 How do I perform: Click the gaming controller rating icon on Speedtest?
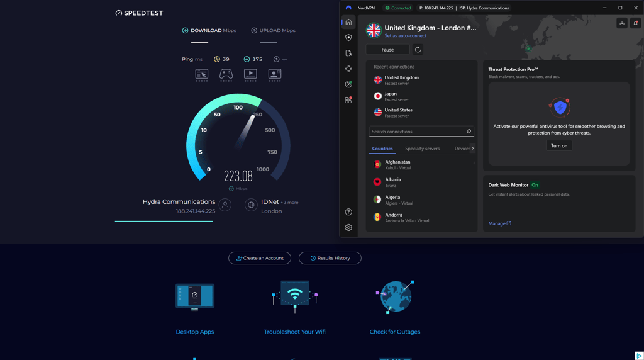pos(226,75)
